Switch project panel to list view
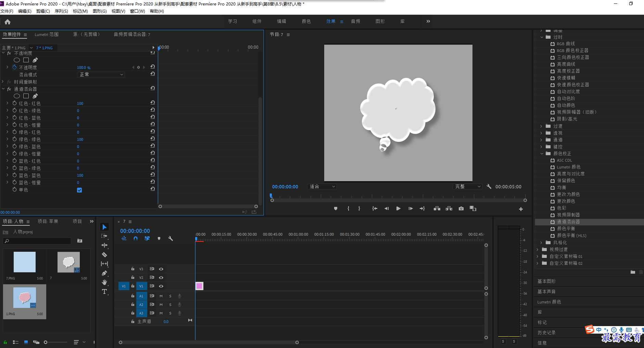Viewport: 644px width, 348px height. click(x=15, y=342)
